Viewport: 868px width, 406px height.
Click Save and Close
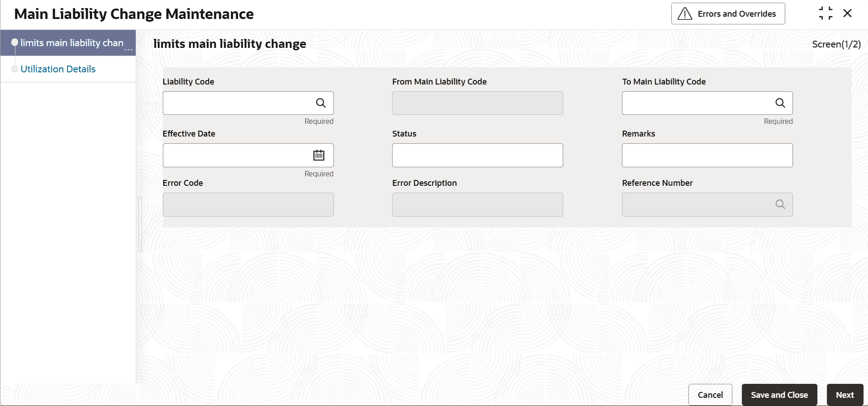click(779, 395)
